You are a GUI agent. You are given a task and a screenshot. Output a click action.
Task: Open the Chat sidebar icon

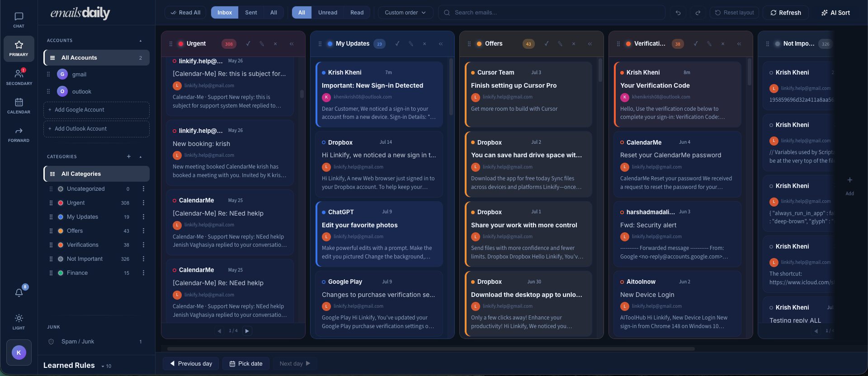19,20
